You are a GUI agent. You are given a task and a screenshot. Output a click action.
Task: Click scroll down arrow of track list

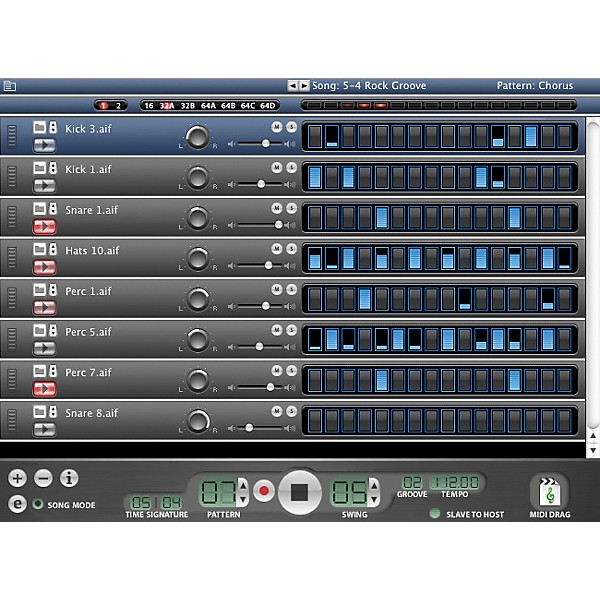click(x=593, y=451)
